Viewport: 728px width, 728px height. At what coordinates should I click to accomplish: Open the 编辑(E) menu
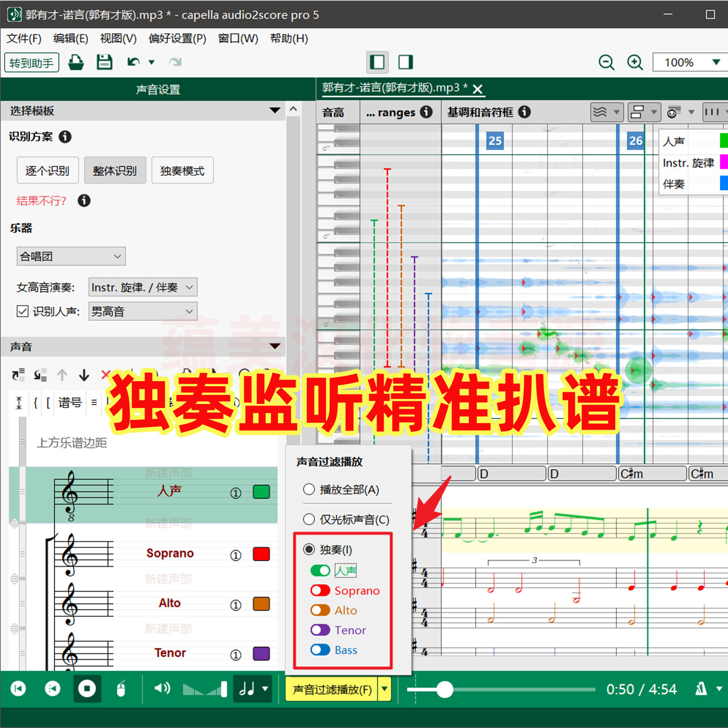(x=71, y=38)
